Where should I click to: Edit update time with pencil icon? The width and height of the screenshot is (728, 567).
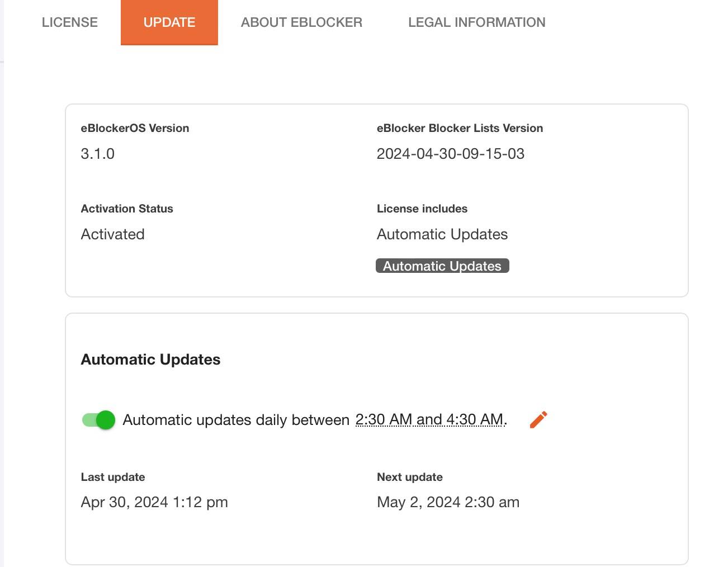(538, 419)
